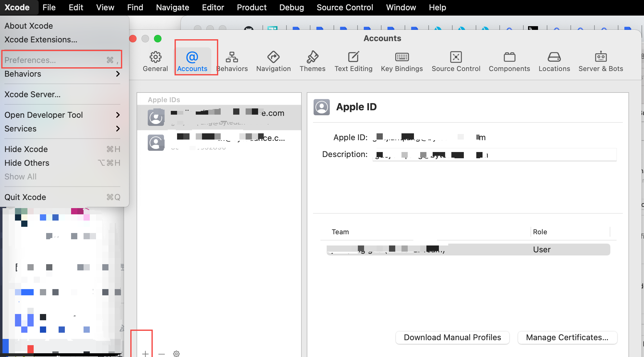The width and height of the screenshot is (644, 357).
Task: Click the plus button to add account
Action: [x=145, y=354]
